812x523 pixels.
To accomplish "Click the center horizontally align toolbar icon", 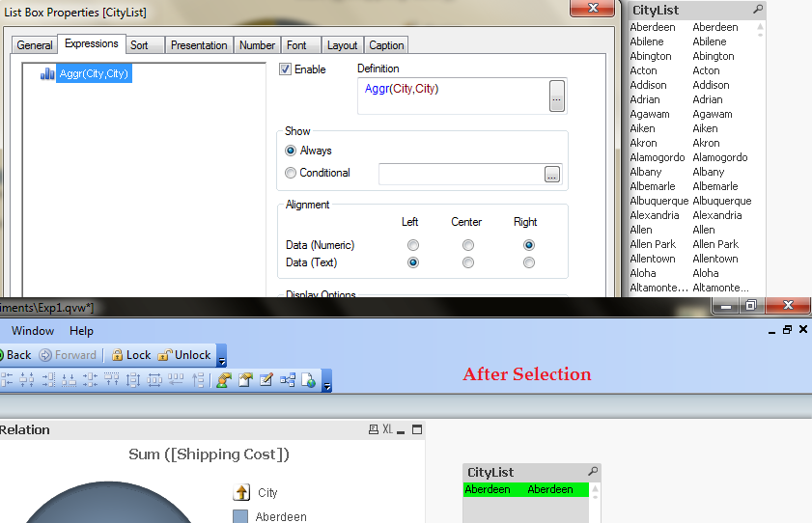I will pos(27,380).
